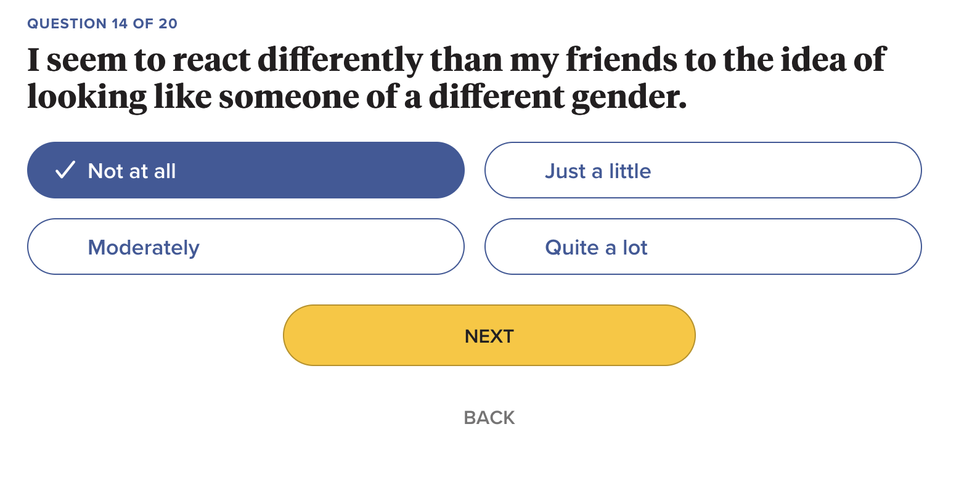Choose the "Just a little" option
Image resolution: width=980 pixels, height=477 pixels.
(x=703, y=170)
